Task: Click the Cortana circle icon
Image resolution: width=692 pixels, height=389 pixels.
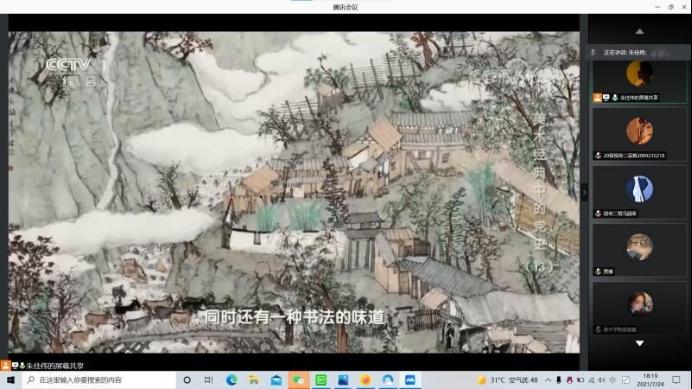Action: click(187, 380)
